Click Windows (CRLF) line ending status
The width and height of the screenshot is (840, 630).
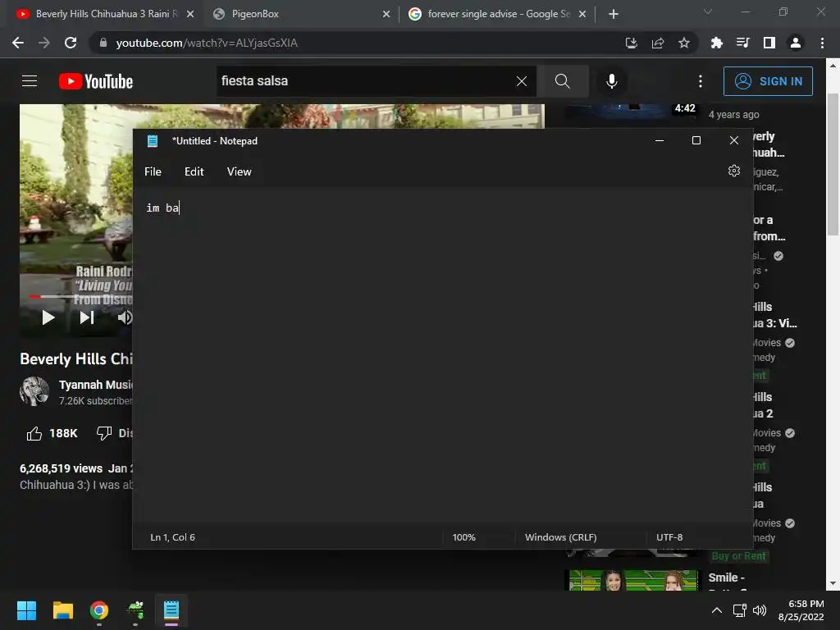560,537
